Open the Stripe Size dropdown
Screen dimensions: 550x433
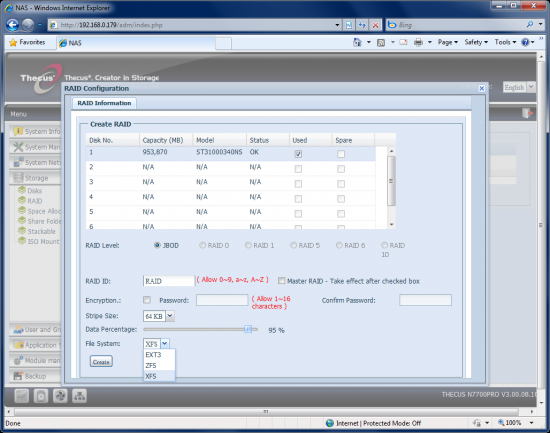pyautogui.click(x=170, y=316)
